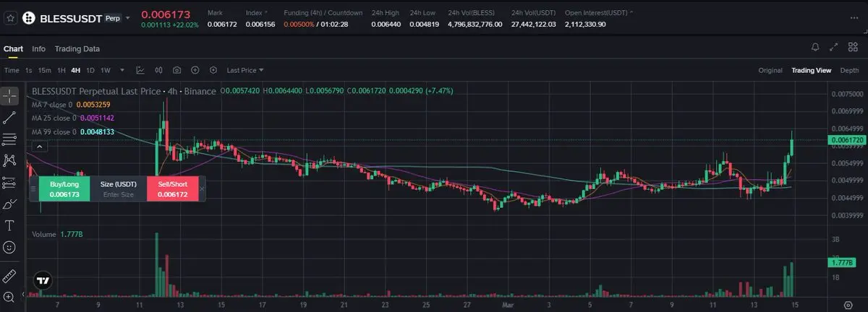
Task: Select the forecasting/position tool icon
Action: (x=10, y=182)
